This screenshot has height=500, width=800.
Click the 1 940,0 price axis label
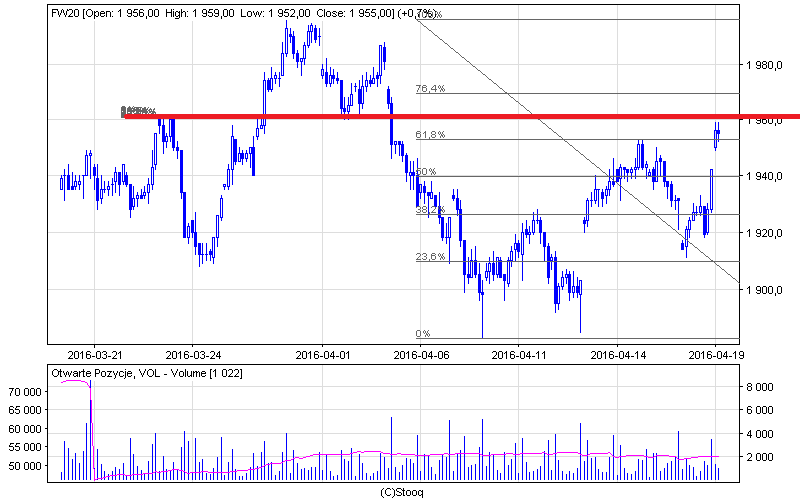coord(764,177)
